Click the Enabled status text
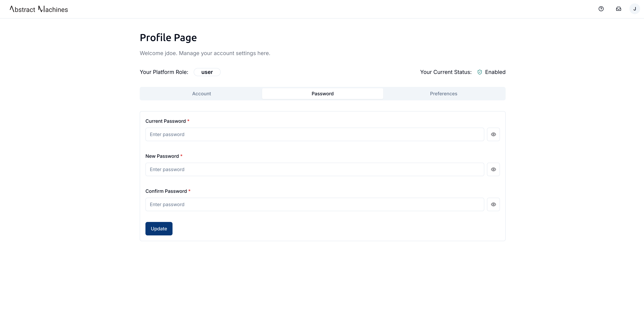 pyautogui.click(x=495, y=72)
